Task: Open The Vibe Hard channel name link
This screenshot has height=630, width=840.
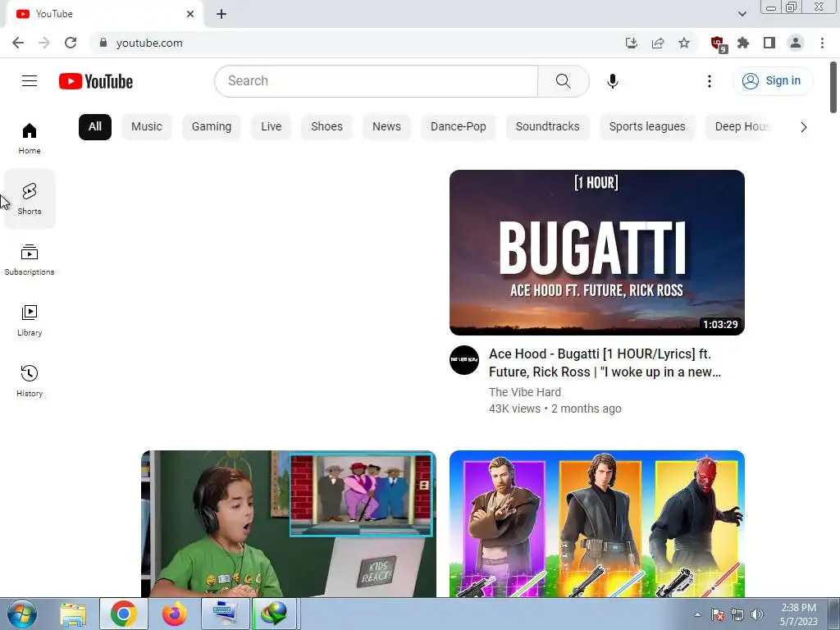Action: pyautogui.click(x=524, y=392)
